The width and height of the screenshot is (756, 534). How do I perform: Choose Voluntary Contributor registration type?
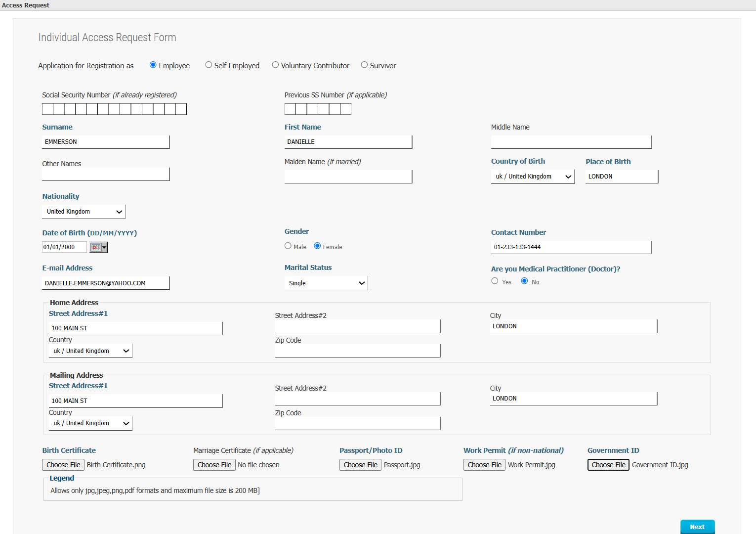click(275, 65)
